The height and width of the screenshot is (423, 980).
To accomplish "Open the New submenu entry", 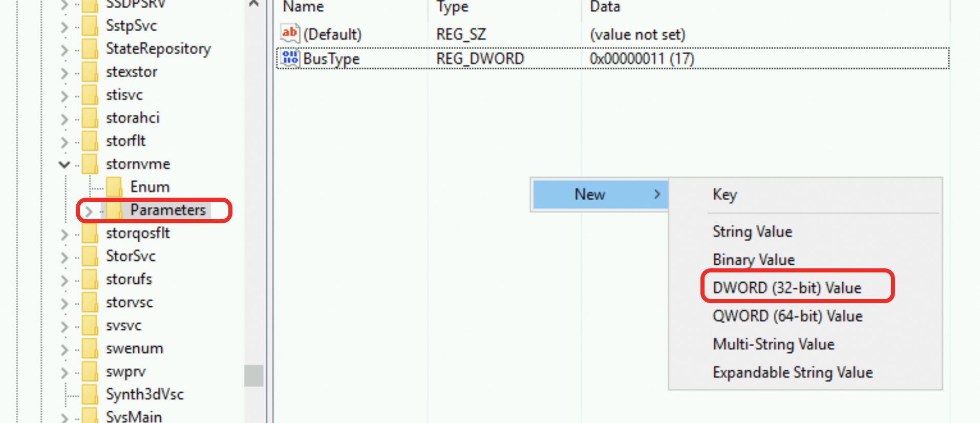I will coord(600,195).
